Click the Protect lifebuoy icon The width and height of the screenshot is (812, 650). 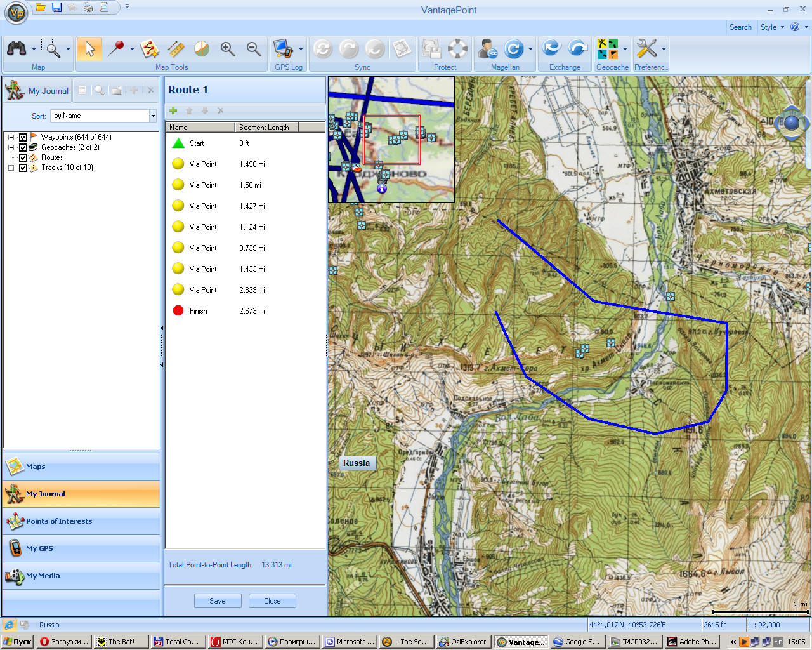[457, 48]
